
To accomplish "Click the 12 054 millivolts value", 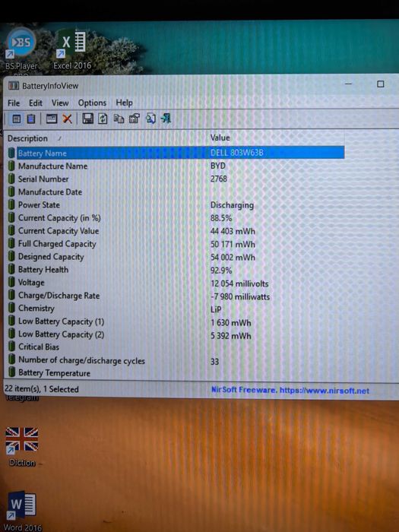I will click(239, 283).
